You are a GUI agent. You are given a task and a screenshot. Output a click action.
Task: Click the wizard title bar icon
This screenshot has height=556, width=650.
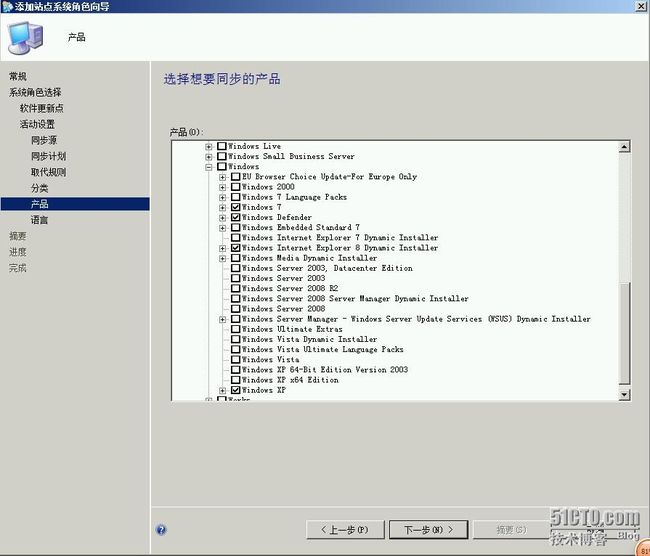[x=7, y=6]
